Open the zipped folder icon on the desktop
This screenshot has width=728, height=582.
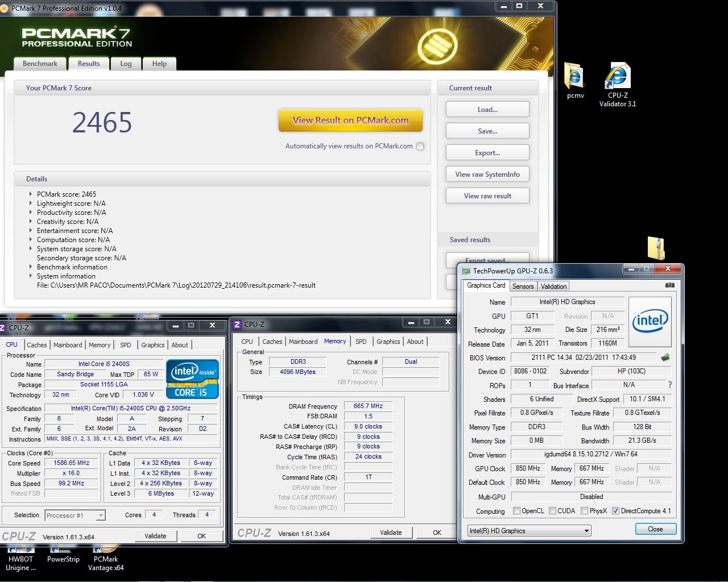point(656,248)
